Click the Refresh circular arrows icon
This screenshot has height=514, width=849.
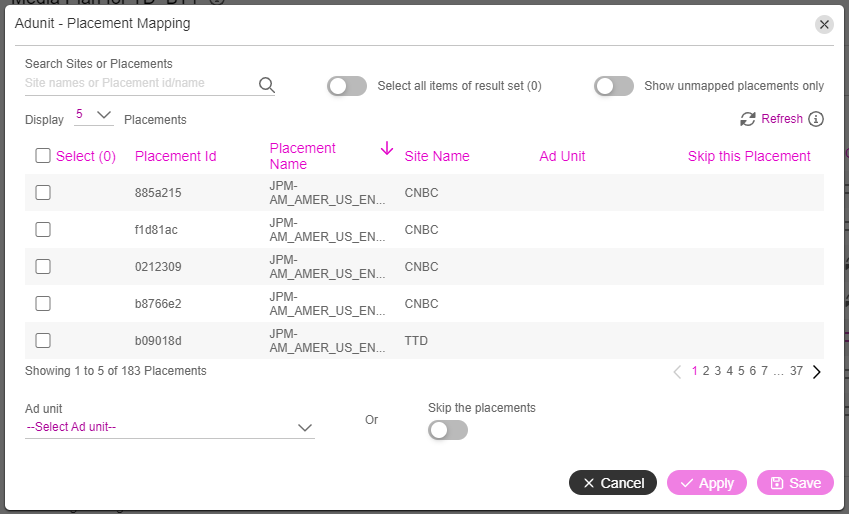pos(748,119)
